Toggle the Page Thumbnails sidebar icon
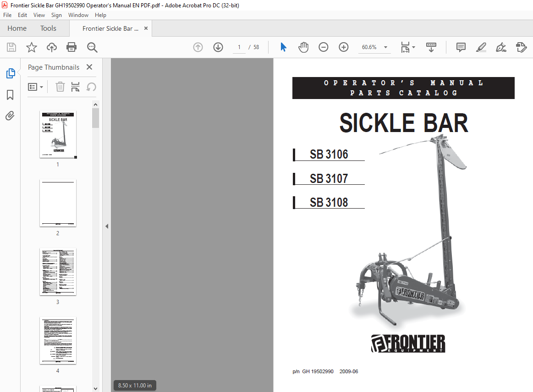 coord(11,73)
